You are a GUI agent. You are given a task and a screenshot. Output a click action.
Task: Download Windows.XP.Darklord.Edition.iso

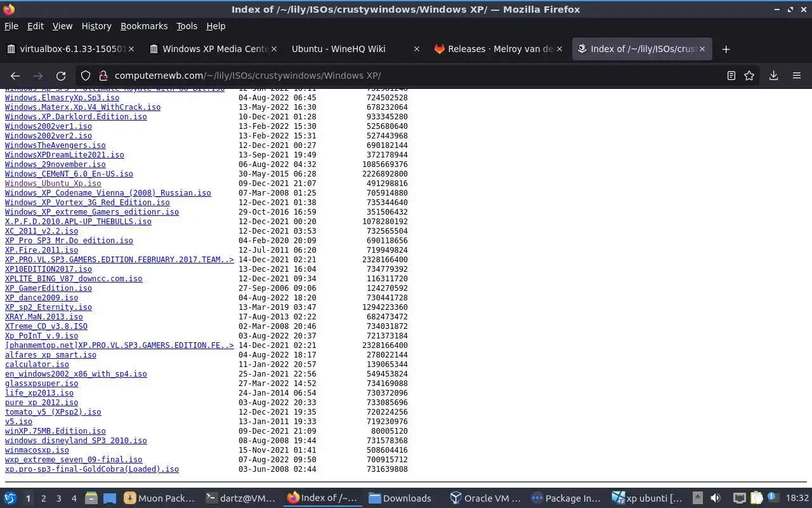click(75, 117)
